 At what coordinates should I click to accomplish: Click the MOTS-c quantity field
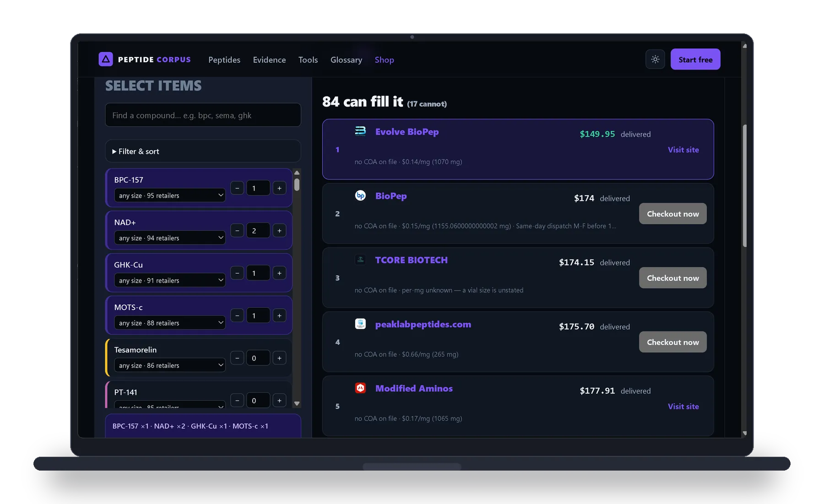tap(258, 316)
